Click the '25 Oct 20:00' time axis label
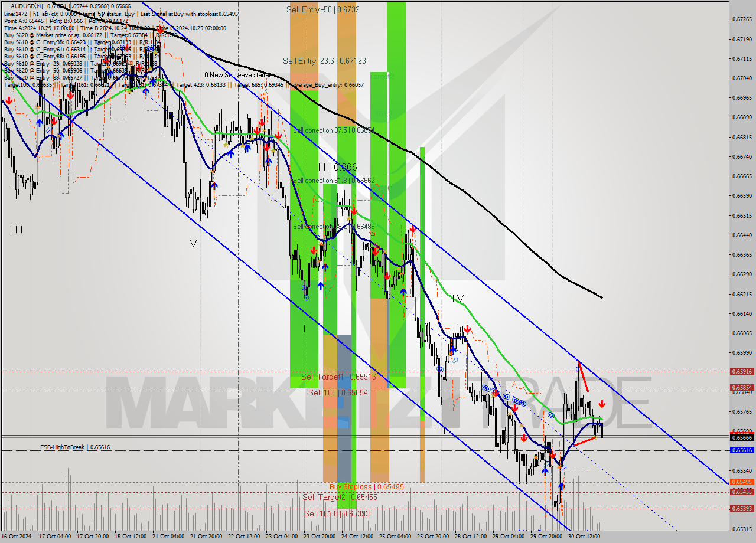The image size is (756, 543). click(433, 537)
